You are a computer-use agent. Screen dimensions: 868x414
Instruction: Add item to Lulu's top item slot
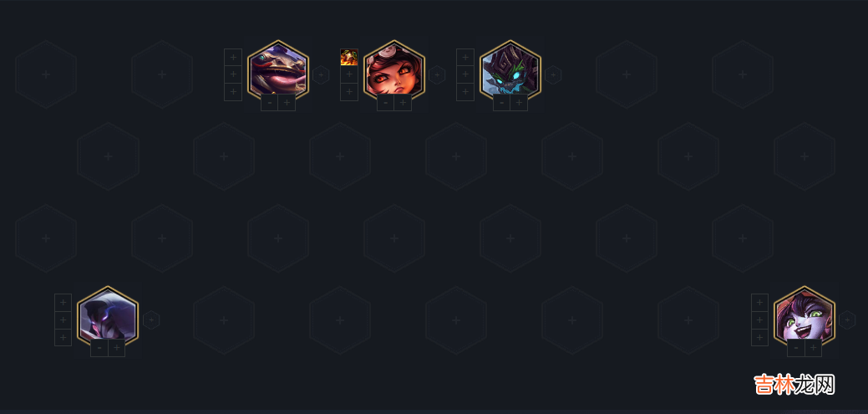(x=760, y=302)
